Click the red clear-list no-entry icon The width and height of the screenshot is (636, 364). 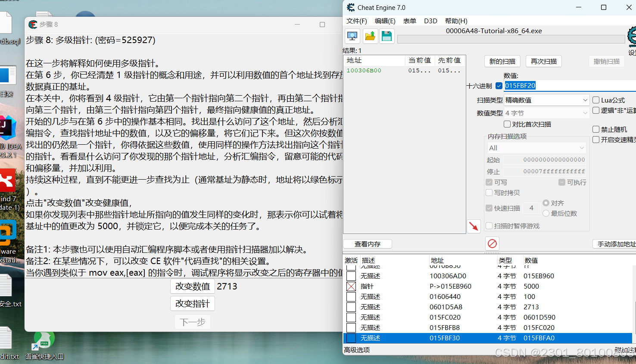click(492, 243)
